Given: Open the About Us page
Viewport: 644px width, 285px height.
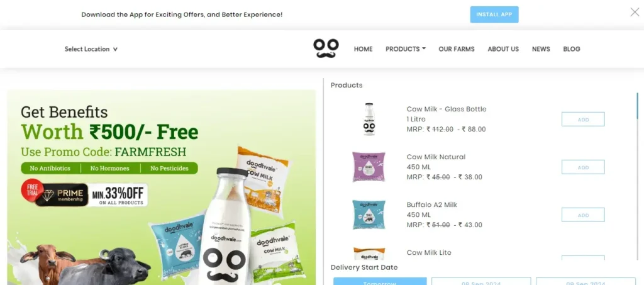Looking at the screenshot, I should 503,49.
